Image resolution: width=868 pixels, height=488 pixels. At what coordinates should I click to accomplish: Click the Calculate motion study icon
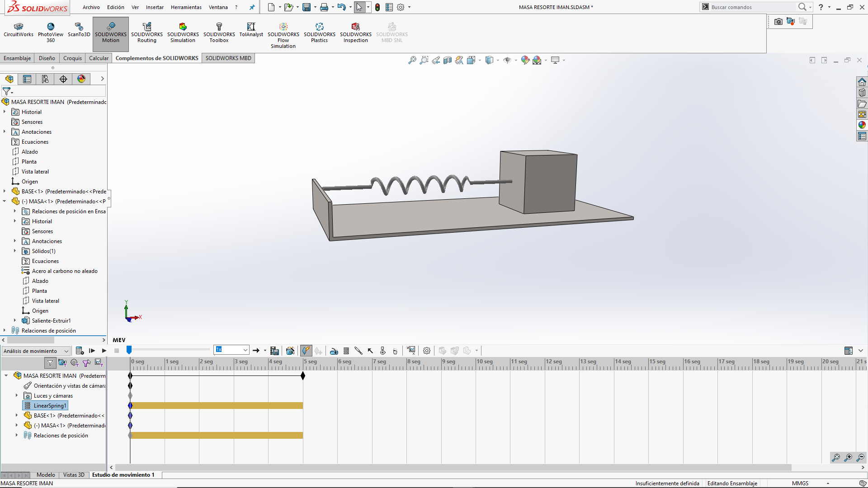pyautogui.click(x=80, y=351)
